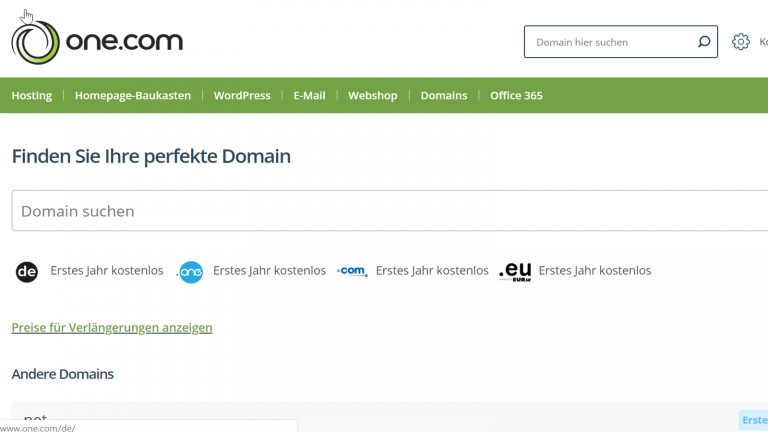Choose the .com domain icon
Image resolution: width=768 pixels, height=432 pixels.
point(352,271)
